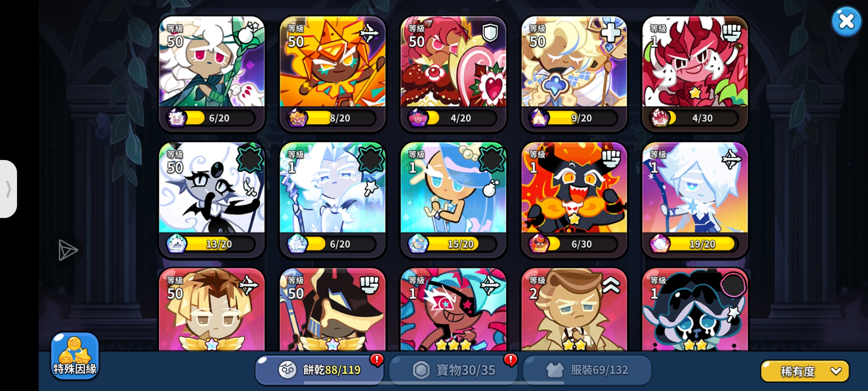The height and width of the screenshot is (391, 868).
Task: Click the 15/20 progress bar of the sea cookie
Action: point(460,244)
